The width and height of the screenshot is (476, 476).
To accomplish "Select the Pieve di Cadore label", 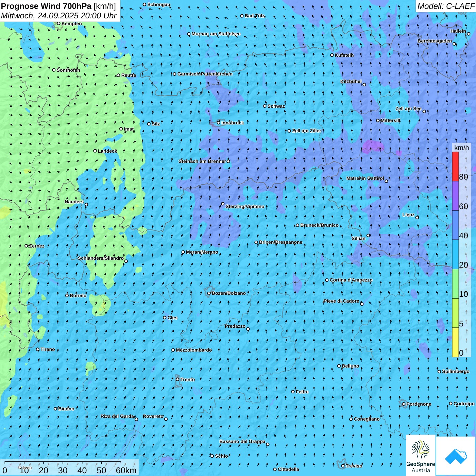I will [x=341, y=301].
